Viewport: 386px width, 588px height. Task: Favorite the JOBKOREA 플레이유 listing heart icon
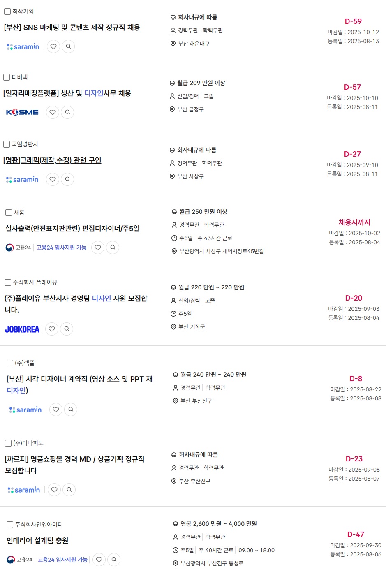(x=52, y=329)
